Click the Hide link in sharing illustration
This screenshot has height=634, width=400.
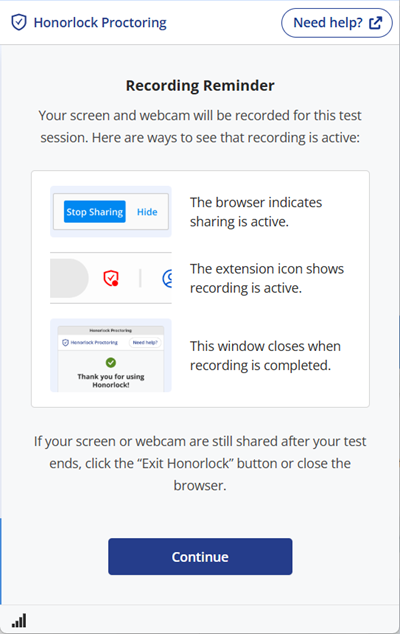click(x=147, y=212)
